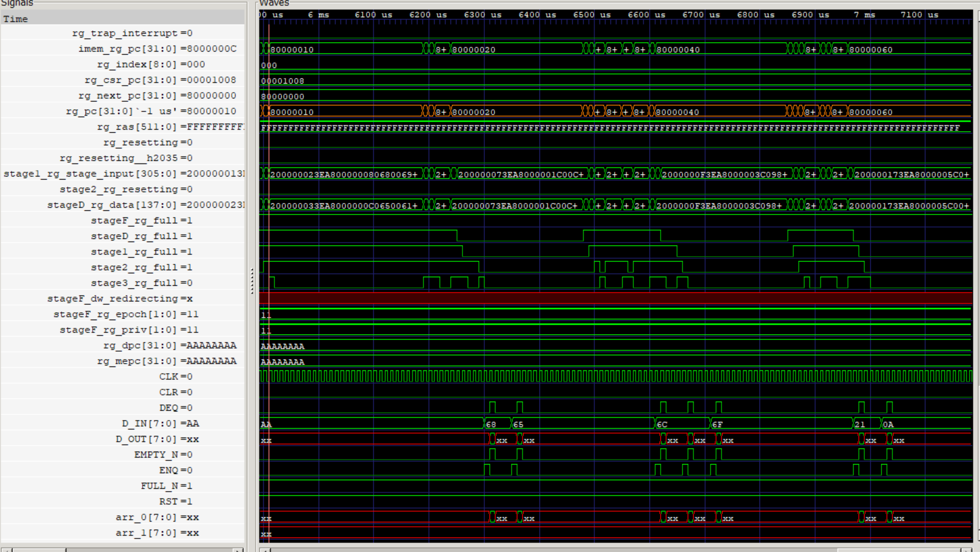Click the red stageF_dw_redirecting waveform bar
The height and width of the screenshot is (552, 980).
tap(609, 298)
